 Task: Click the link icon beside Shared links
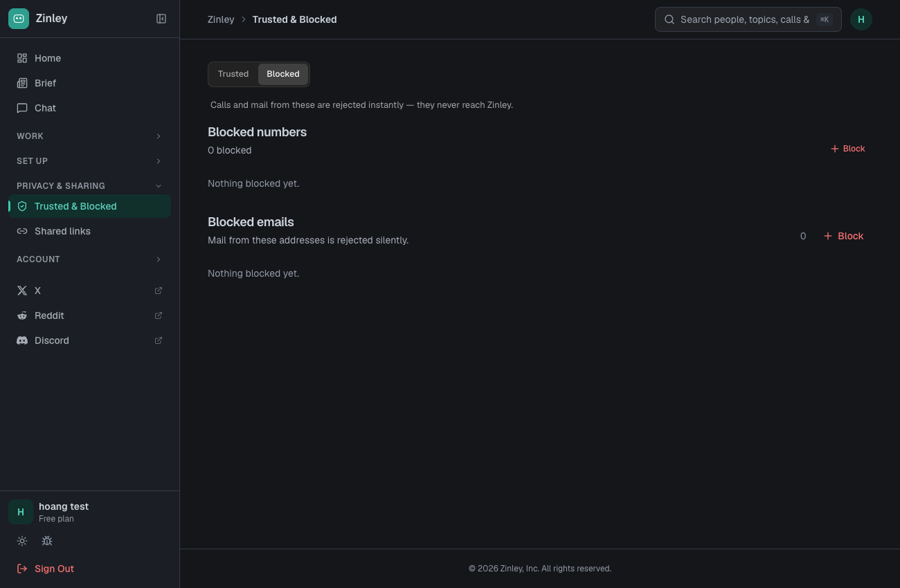22,231
